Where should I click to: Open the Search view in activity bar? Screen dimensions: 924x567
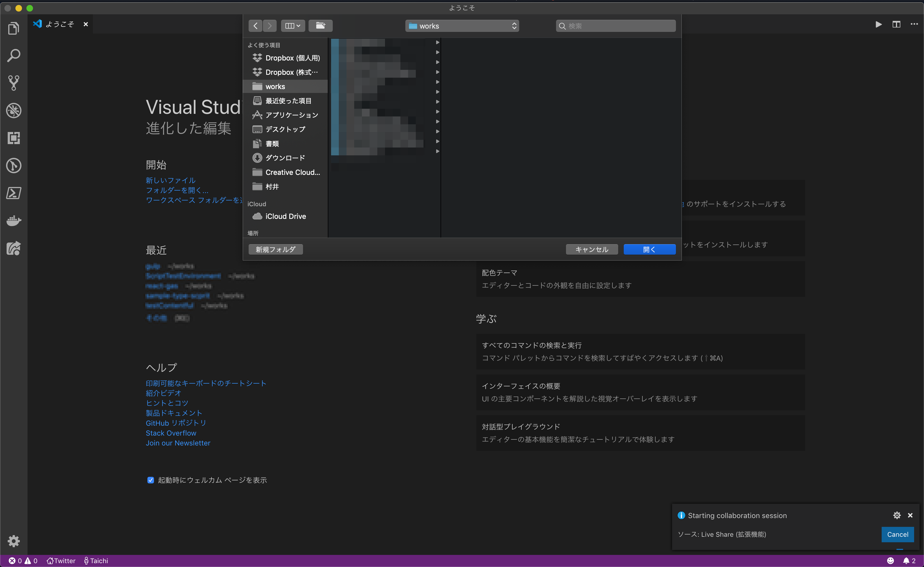pyautogui.click(x=13, y=56)
